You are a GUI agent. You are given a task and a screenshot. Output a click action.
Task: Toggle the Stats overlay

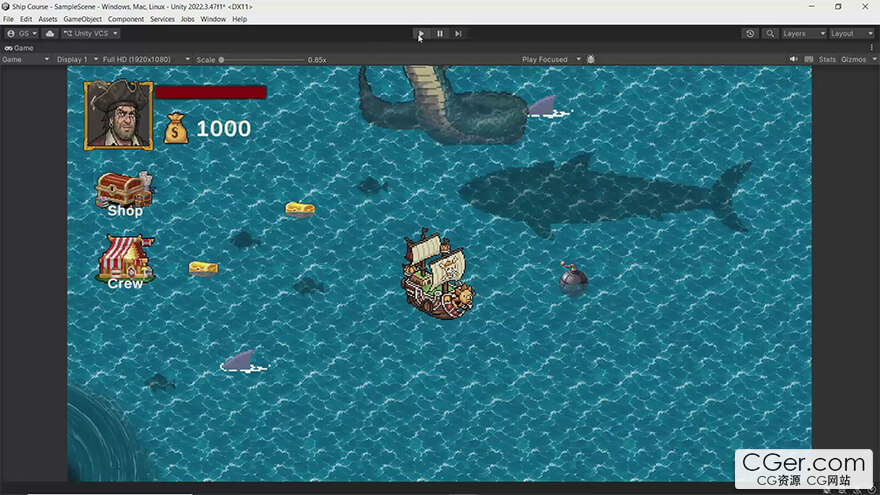pyautogui.click(x=827, y=59)
